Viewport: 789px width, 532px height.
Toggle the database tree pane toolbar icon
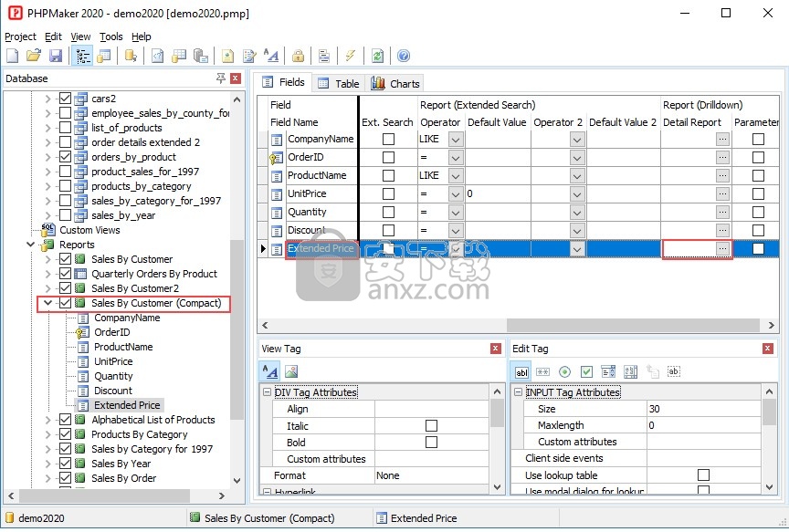[82, 56]
